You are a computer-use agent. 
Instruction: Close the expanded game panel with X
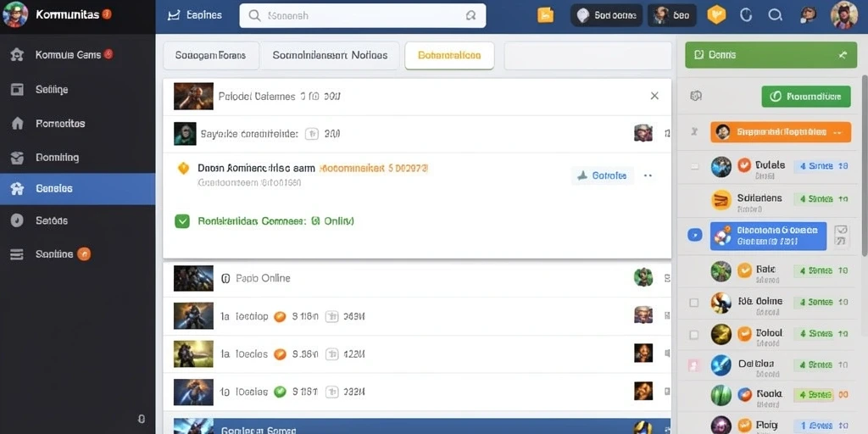click(x=654, y=96)
